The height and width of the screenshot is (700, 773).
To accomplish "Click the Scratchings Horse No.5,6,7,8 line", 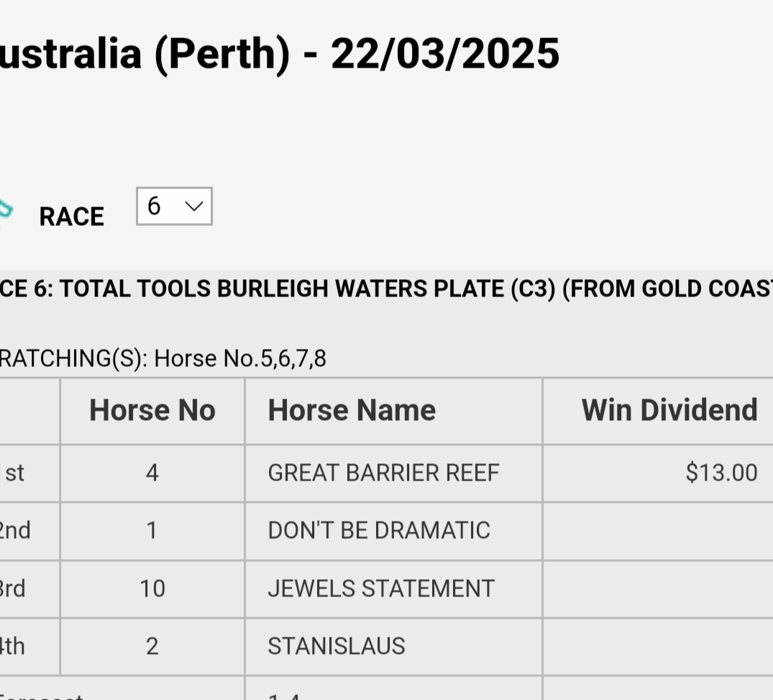I will pos(163,358).
